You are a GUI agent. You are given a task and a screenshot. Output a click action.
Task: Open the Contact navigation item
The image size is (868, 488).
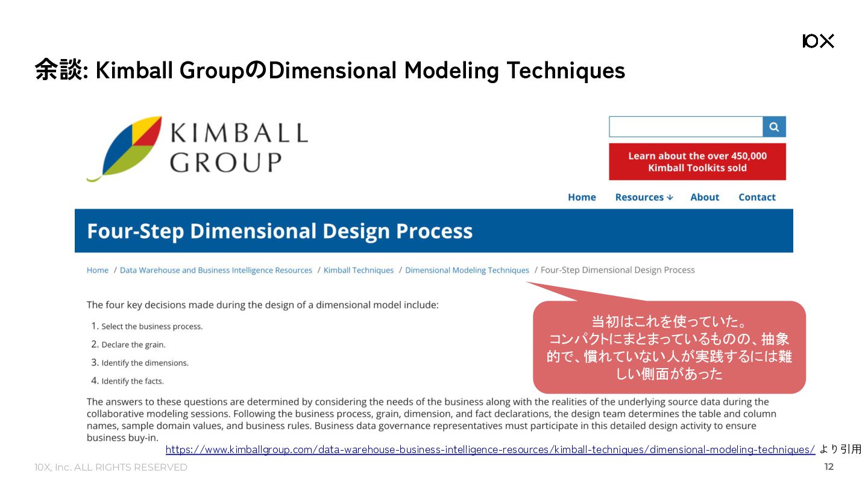coord(757,197)
